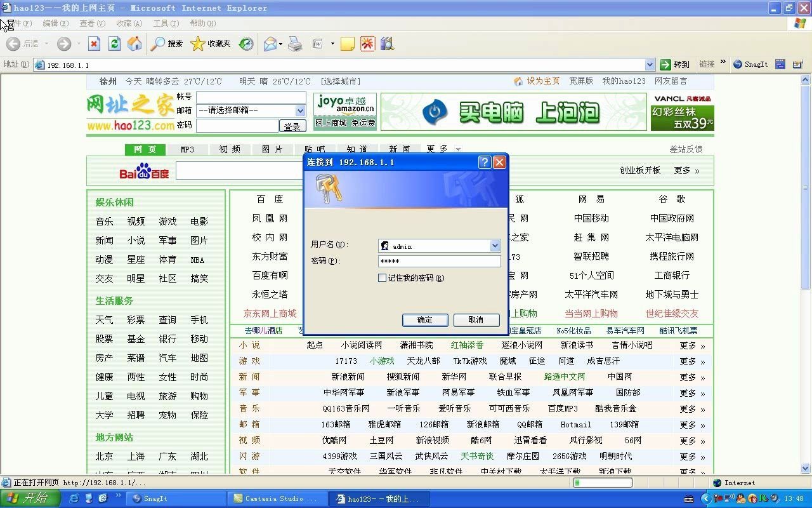Click the Show Desktop quick launch icon
Screen dimensions: 812x508
coord(89,498)
